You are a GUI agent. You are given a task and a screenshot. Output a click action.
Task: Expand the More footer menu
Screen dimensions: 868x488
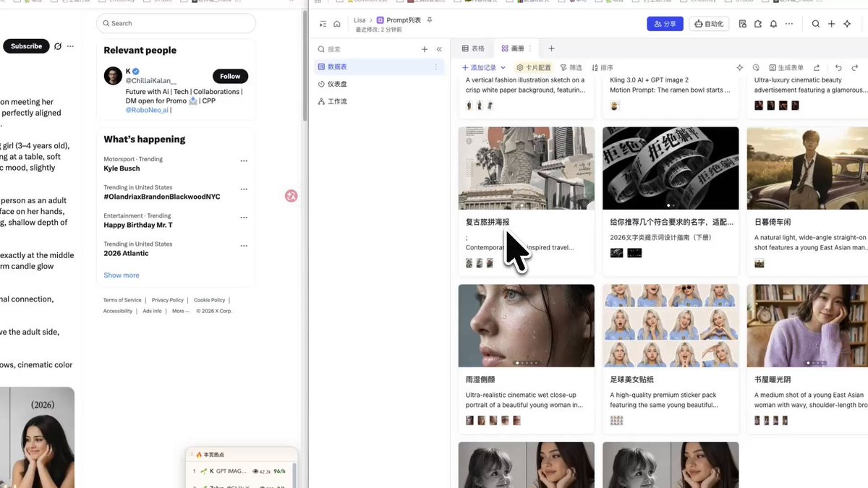pos(180,311)
